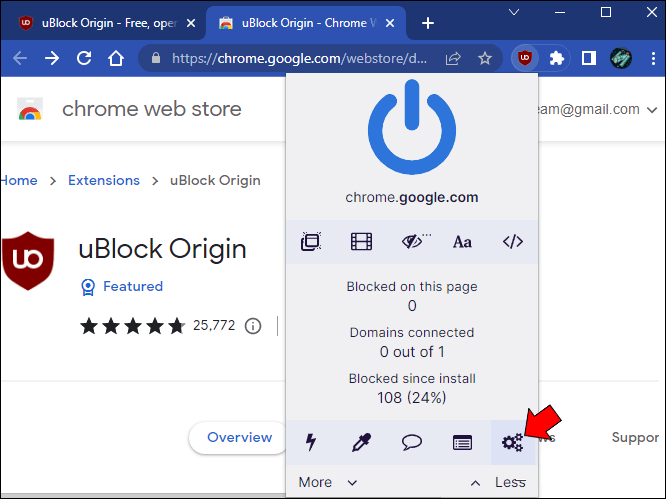This screenshot has height=499, width=666.
Task: Enter element zapper mode lightning icon
Action: (311, 442)
